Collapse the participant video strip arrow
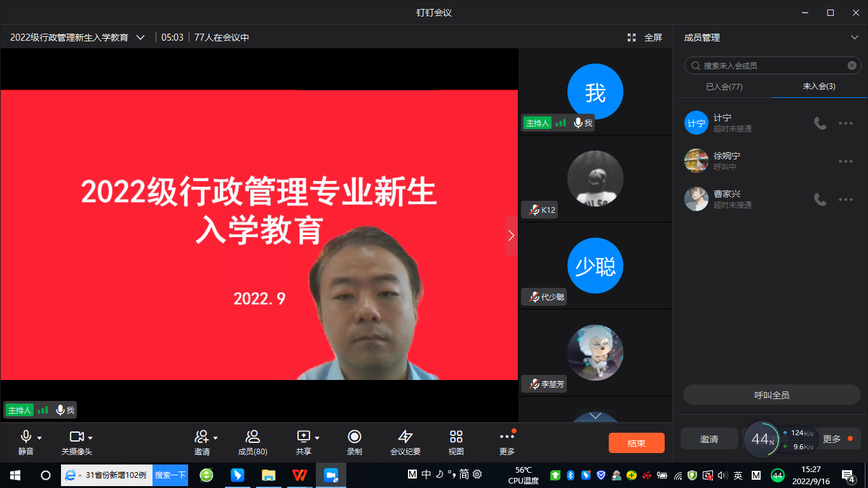 (x=512, y=235)
